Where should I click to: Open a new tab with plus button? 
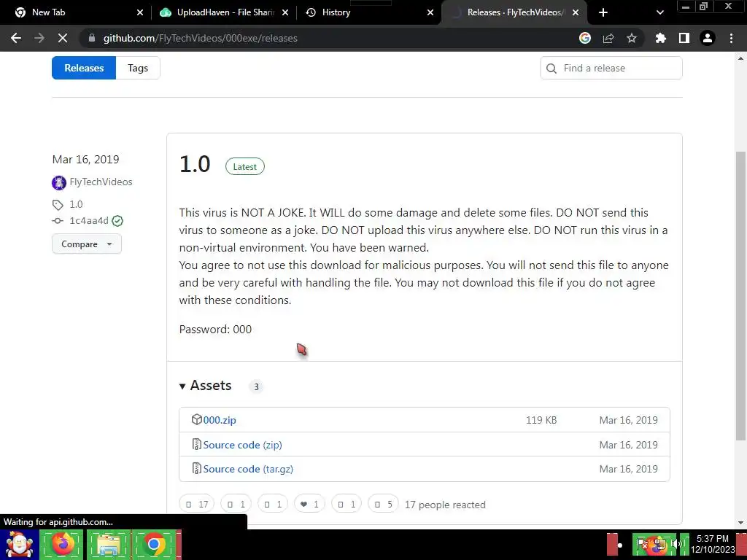603,12
